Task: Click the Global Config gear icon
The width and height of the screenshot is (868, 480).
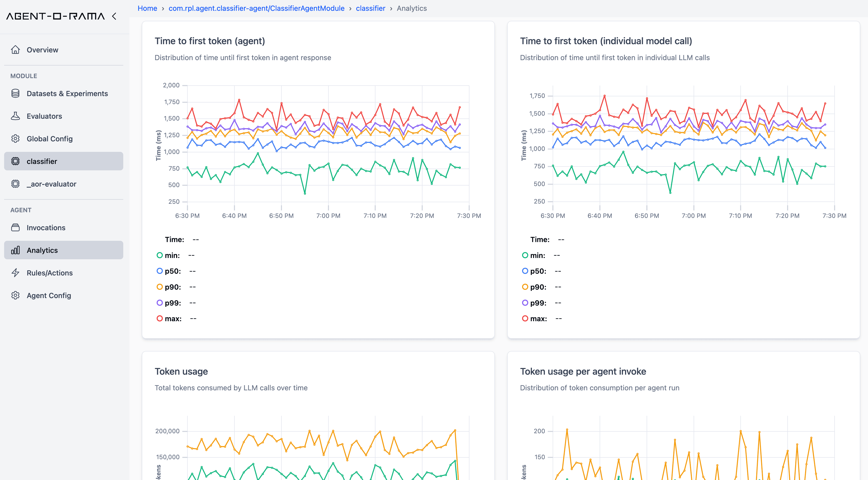Action: 15,139
